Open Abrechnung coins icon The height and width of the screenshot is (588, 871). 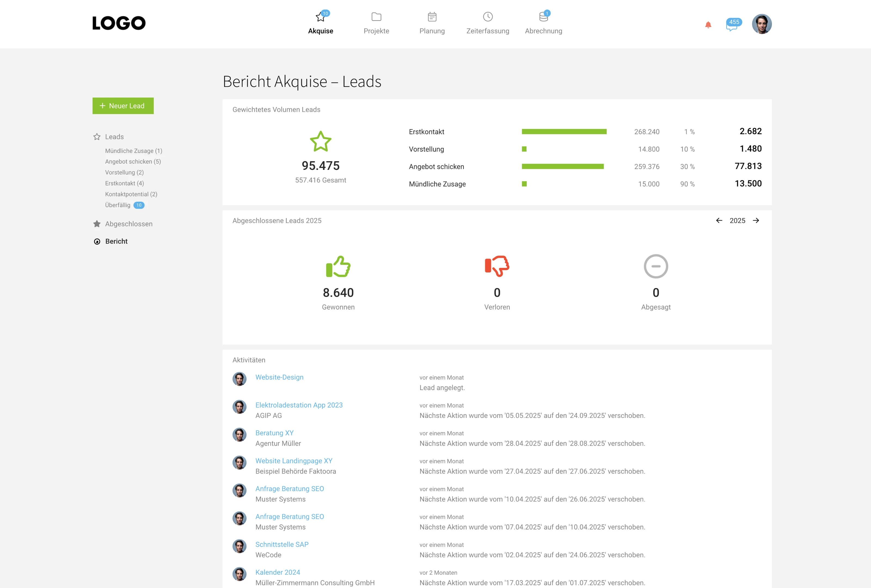(x=543, y=17)
